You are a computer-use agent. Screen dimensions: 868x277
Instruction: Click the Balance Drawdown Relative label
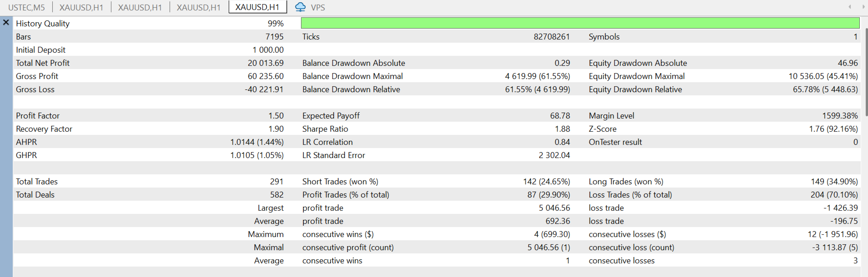(x=351, y=89)
